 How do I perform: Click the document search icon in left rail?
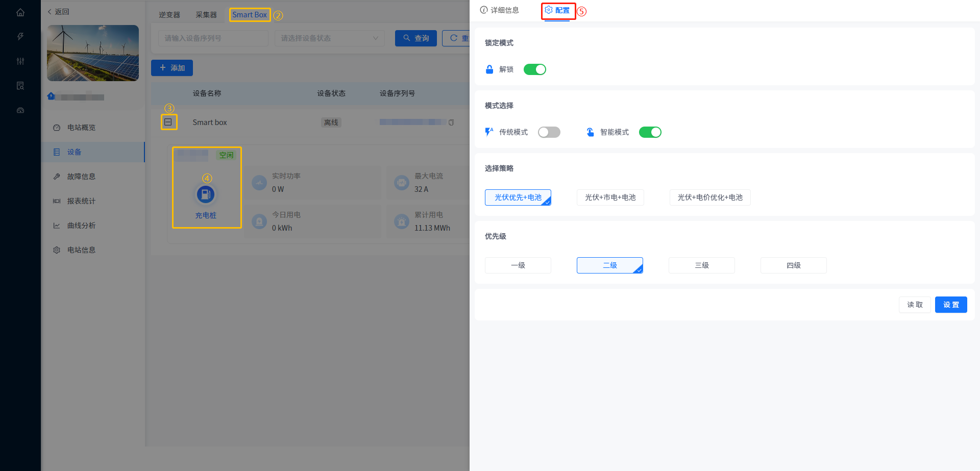click(x=20, y=86)
